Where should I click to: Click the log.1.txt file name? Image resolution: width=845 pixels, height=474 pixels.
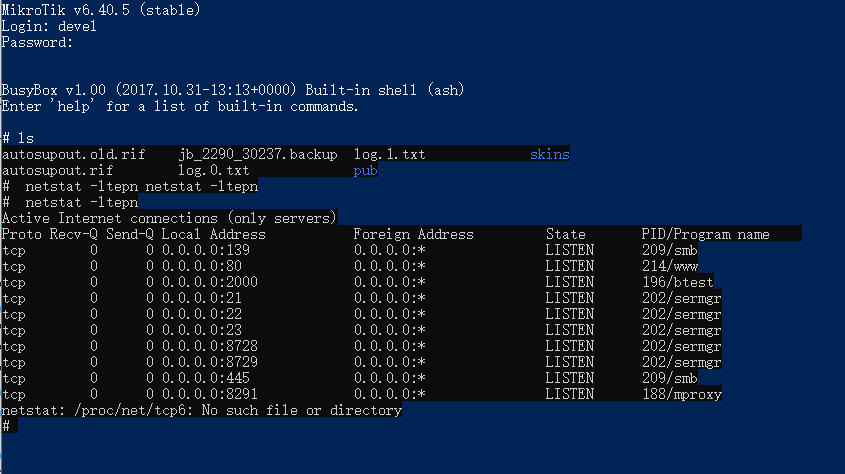[x=389, y=155]
